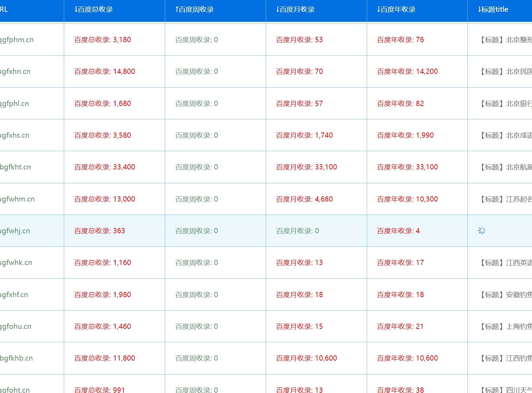Click cell 百度总收录: 33,400
532x393 pixels.
click(105, 167)
